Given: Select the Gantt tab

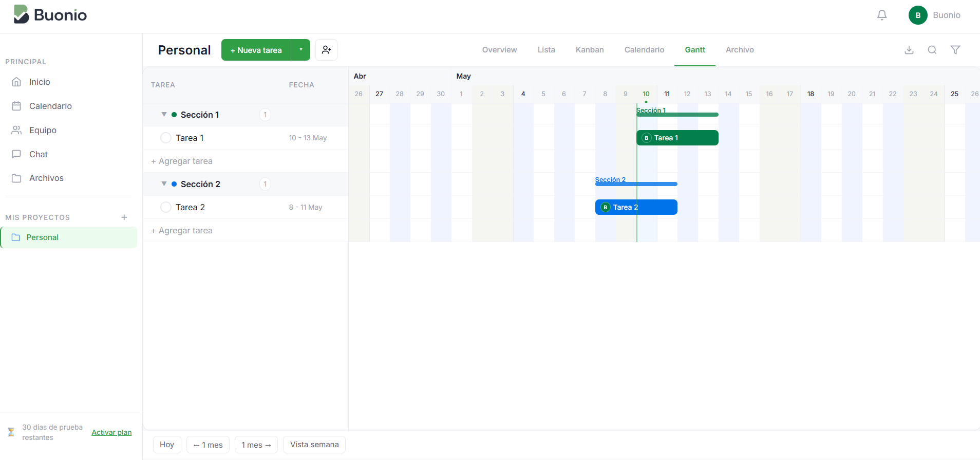Looking at the screenshot, I should click(x=695, y=50).
